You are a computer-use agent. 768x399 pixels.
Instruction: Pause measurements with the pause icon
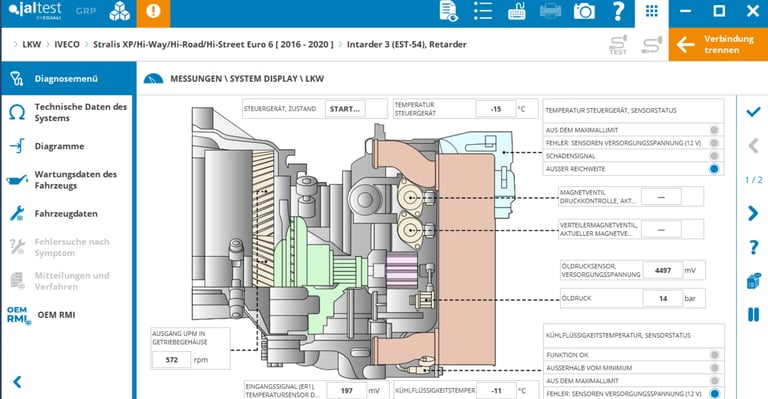click(753, 314)
